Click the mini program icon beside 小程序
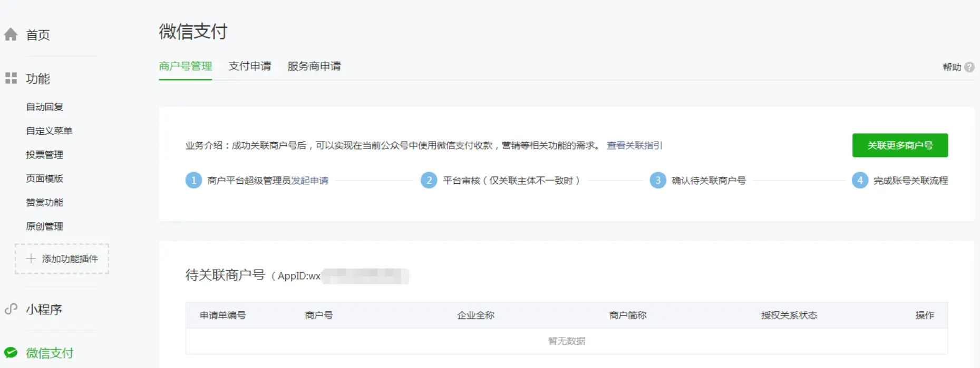980x368 pixels. (x=11, y=309)
